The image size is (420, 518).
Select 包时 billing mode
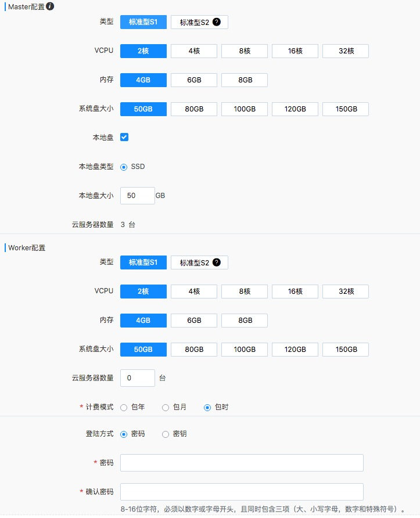point(207,408)
